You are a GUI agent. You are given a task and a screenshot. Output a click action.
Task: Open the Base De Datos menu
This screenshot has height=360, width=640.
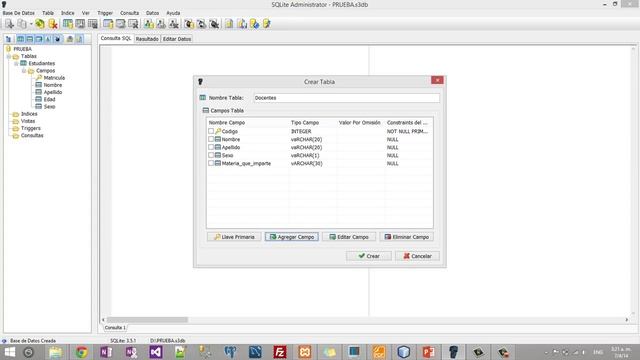tap(19, 13)
